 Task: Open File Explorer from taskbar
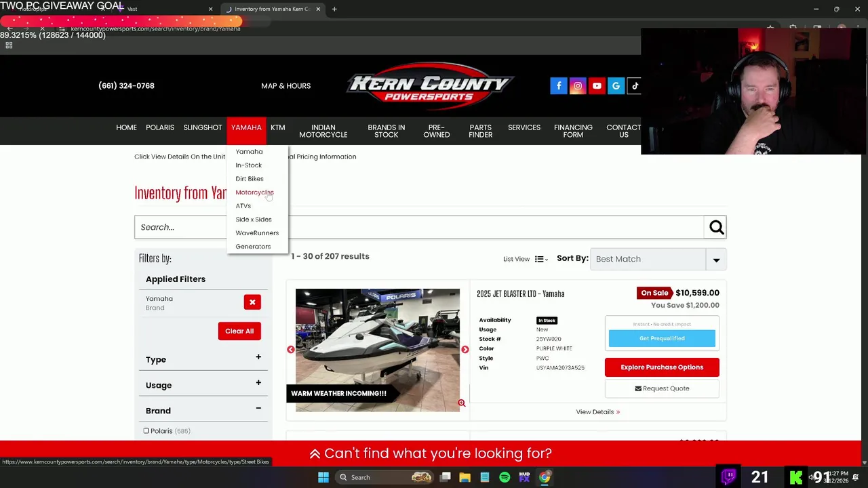click(x=465, y=477)
